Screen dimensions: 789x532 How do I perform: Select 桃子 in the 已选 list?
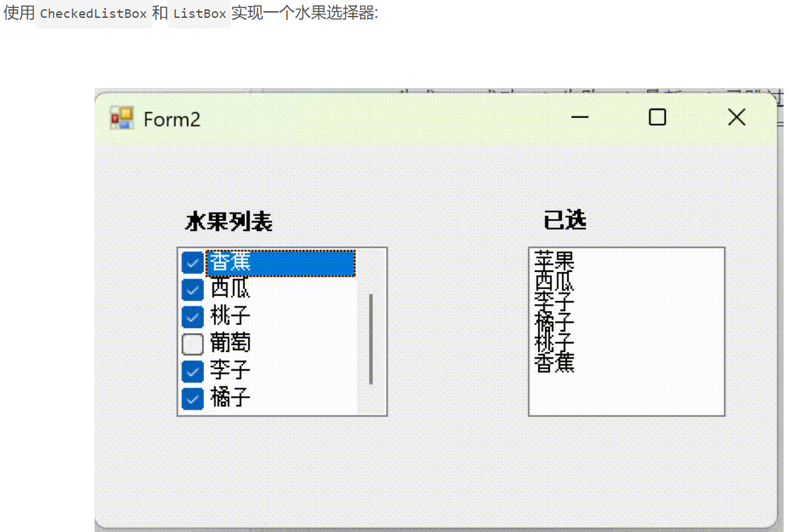pyautogui.click(x=554, y=343)
